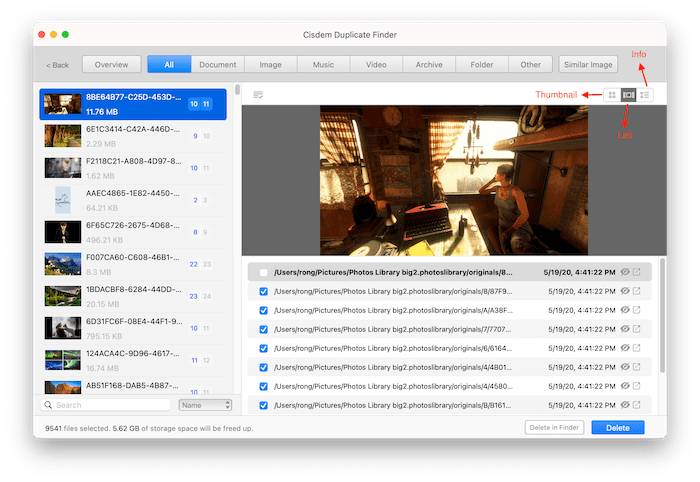Select the middle List view icon
The width and height of the screenshot is (700, 482).
pyautogui.click(x=628, y=95)
